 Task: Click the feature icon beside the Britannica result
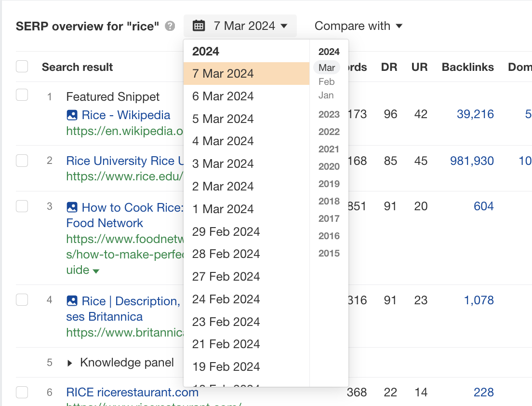71,300
